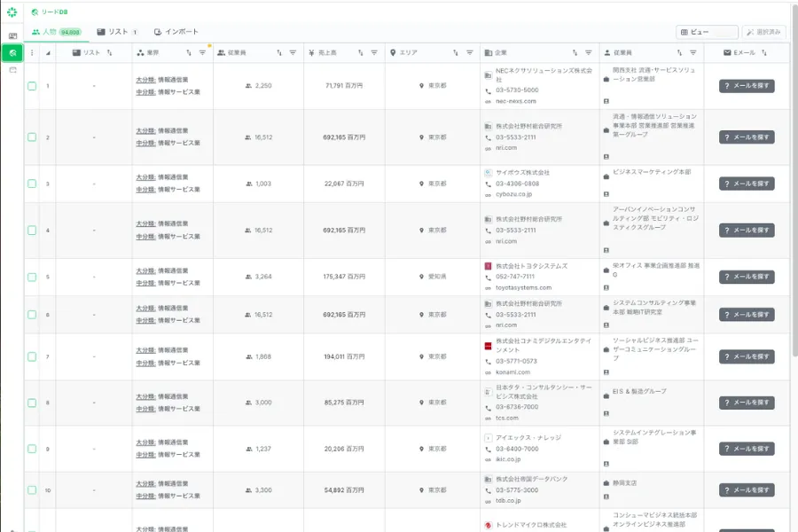The image size is (798, 532).
Task: Click the active リードDB sidebar icon
Action: click(12, 53)
